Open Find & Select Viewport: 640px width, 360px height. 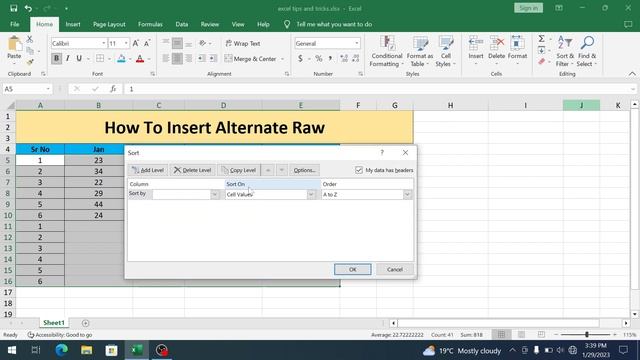(587, 51)
